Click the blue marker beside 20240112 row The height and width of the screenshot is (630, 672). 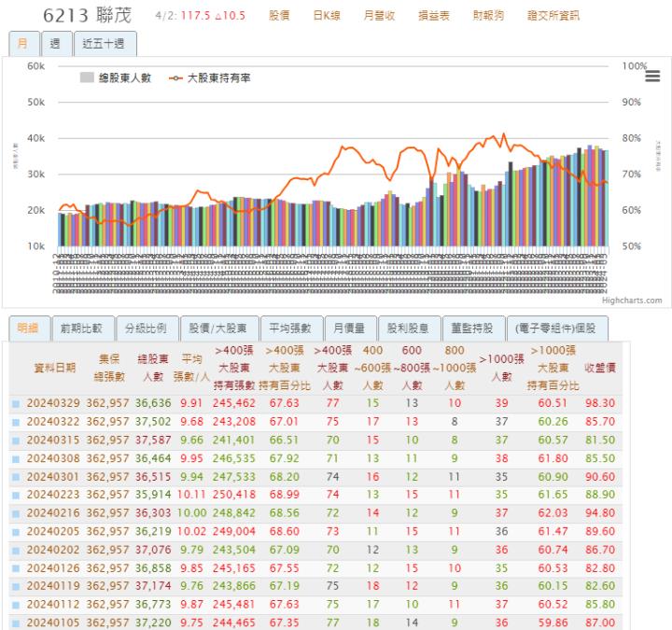tap(16, 605)
